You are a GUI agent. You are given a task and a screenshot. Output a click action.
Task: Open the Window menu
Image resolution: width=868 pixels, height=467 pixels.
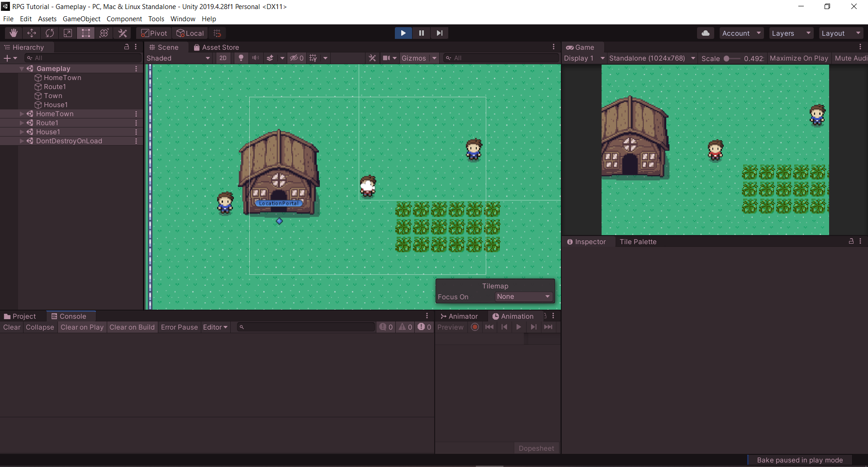(183, 19)
